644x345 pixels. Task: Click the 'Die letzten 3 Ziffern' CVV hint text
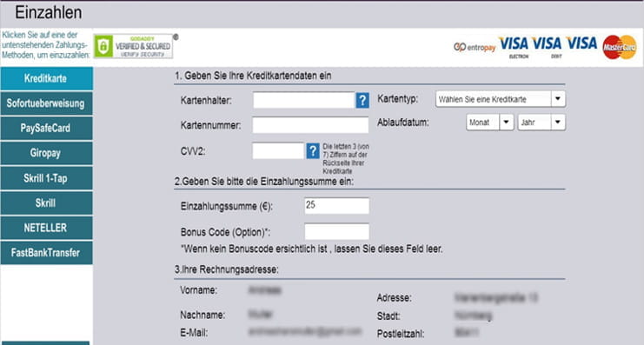(346, 159)
